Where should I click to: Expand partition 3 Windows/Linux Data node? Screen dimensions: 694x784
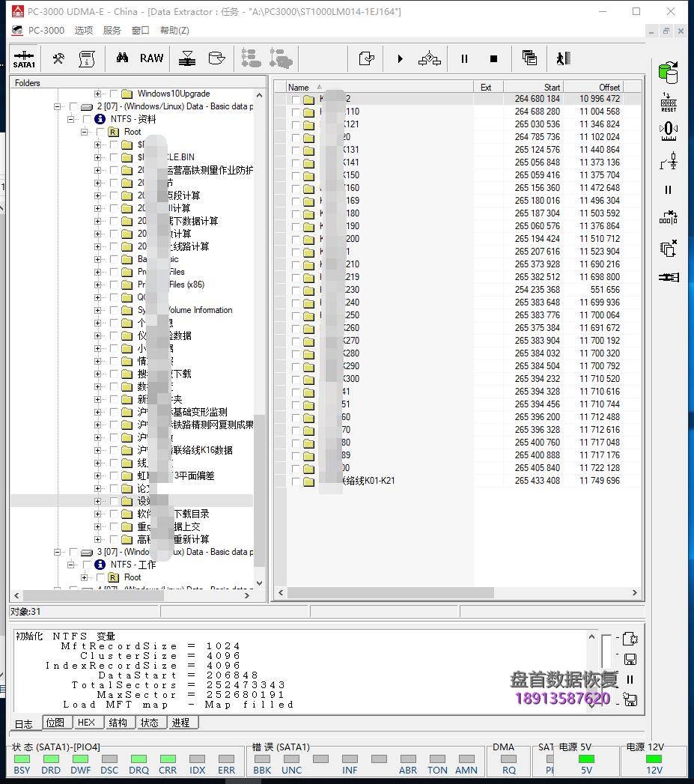point(57,551)
